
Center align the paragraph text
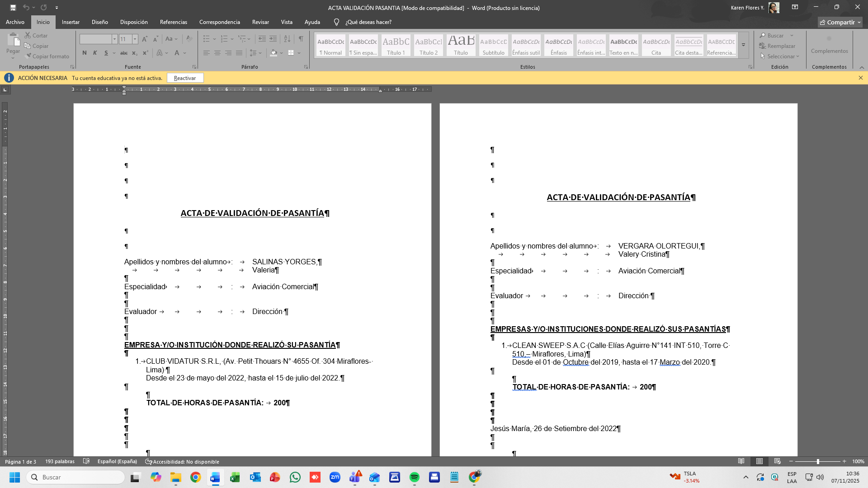pyautogui.click(x=217, y=53)
